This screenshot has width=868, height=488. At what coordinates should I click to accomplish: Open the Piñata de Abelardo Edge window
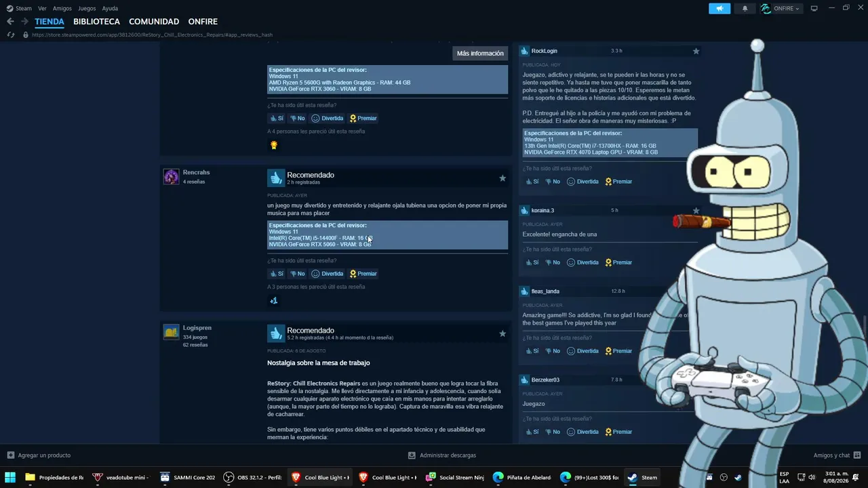point(522,477)
